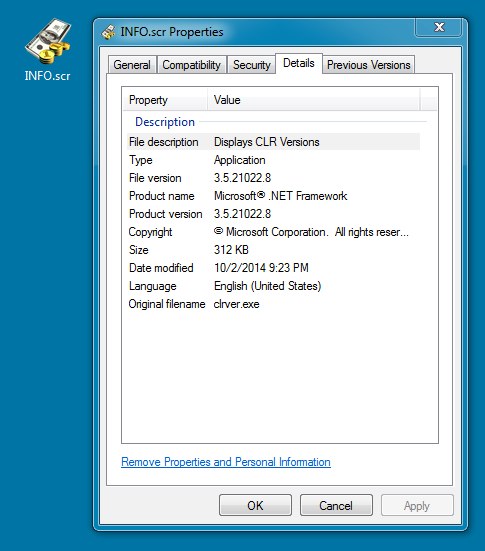Click the Original filename value clrver.exe
The height and width of the screenshot is (551, 485).
[x=237, y=304]
